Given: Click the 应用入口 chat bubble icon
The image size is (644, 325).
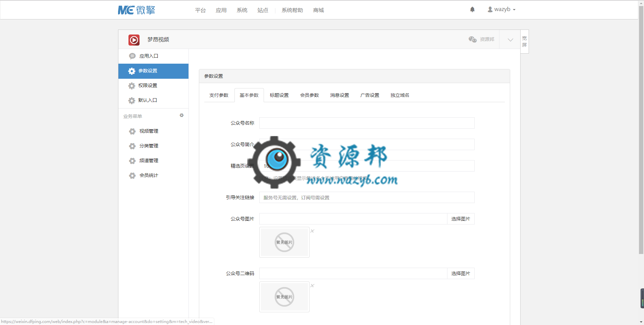Looking at the screenshot, I should point(132,56).
